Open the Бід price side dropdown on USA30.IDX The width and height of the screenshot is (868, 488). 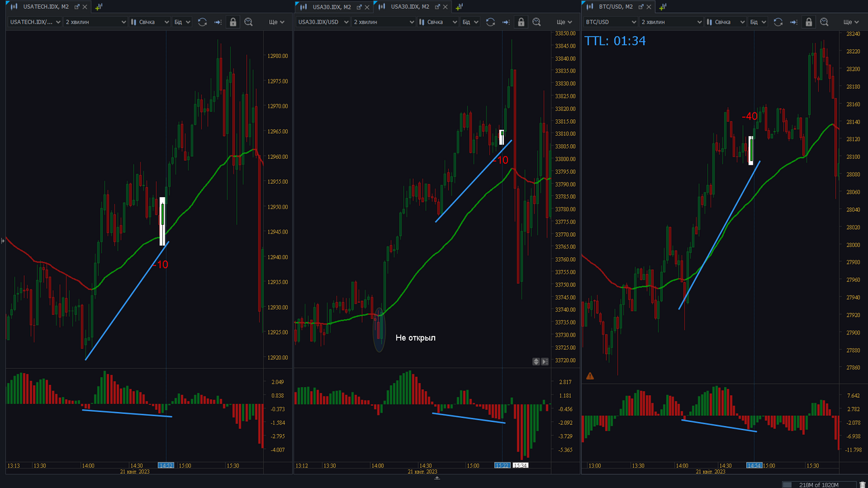click(470, 22)
